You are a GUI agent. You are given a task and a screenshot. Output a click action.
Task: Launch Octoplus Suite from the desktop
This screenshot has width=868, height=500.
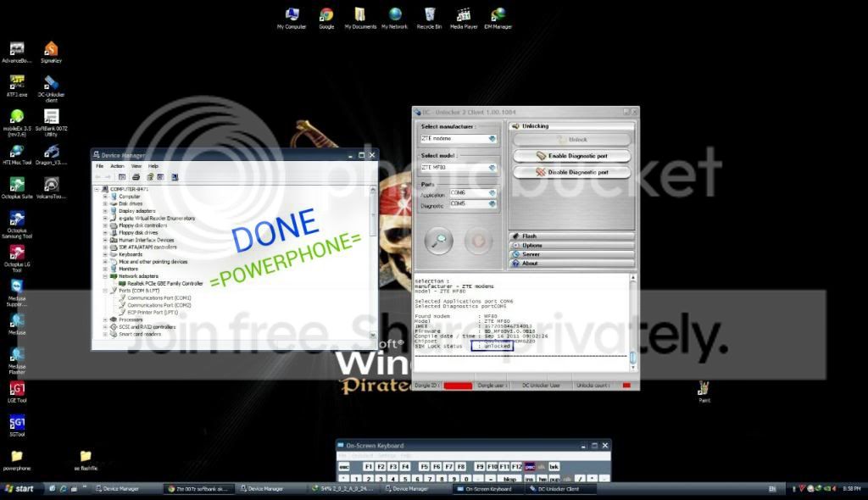16,185
